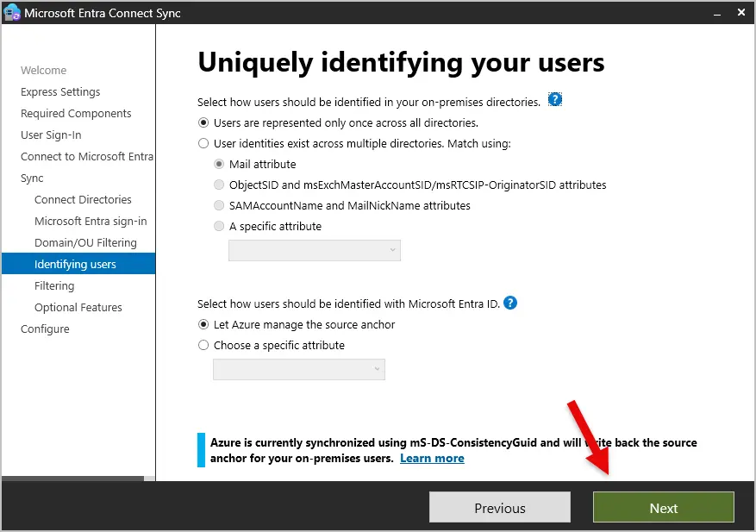Pick SAMAccountName and MailNickName attributes option
This screenshot has height=532, width=756.
219,205
